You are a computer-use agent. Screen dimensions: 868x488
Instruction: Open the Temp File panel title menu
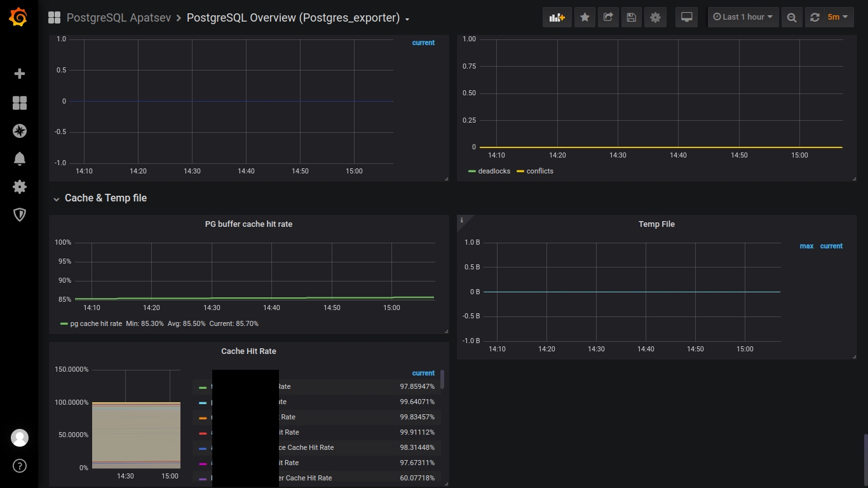(x=656, y=224)
